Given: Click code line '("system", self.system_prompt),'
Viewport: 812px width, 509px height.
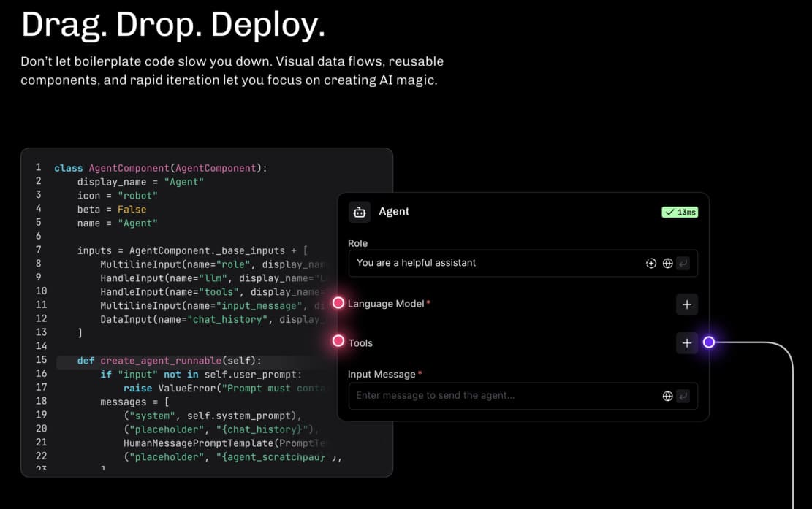Looking at the screenshot, I should (213, 416).
